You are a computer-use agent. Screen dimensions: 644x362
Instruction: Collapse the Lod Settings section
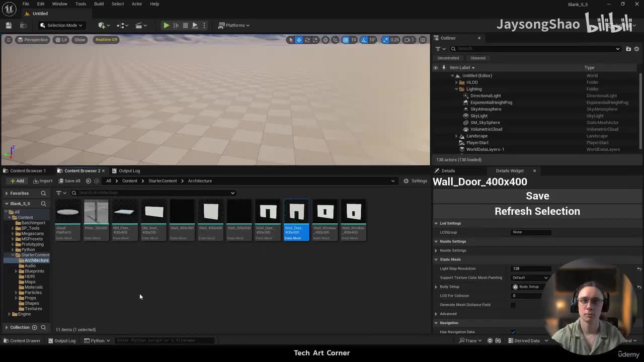pyautogui.click(x=436, y=223)
